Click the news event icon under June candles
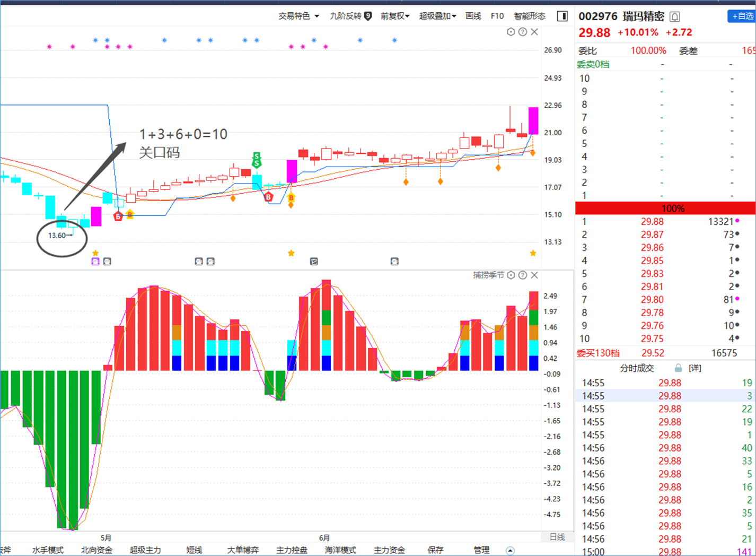The width and height of the screenshot is (756, 556). point(314,262)
